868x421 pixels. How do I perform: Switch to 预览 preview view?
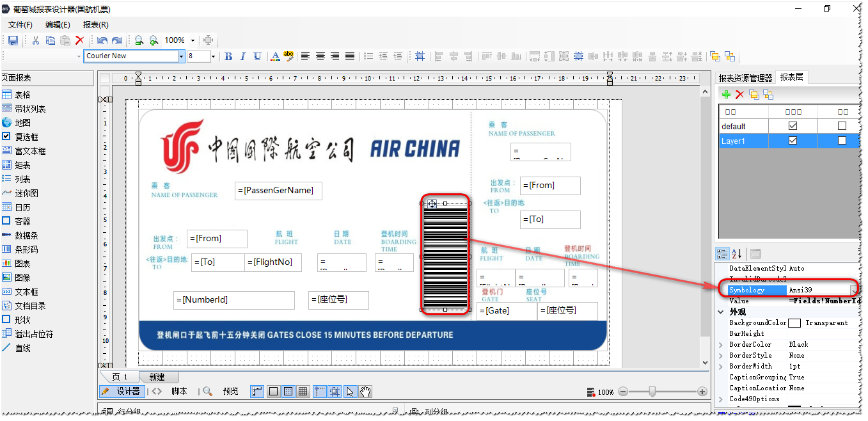(222, 391)
